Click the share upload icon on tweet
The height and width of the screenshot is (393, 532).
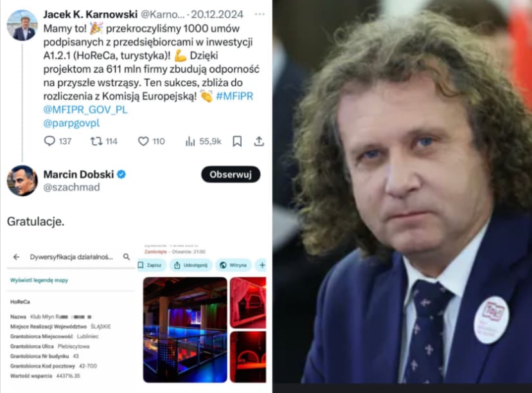259,141
